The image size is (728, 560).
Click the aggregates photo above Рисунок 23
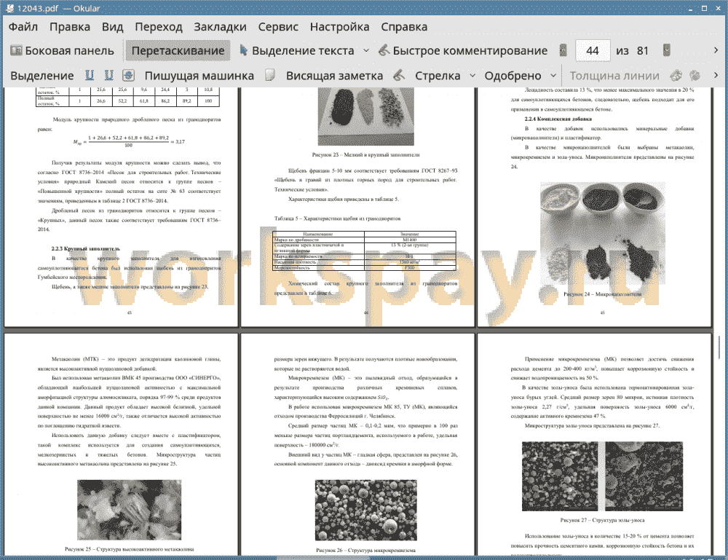pos(366,117)
